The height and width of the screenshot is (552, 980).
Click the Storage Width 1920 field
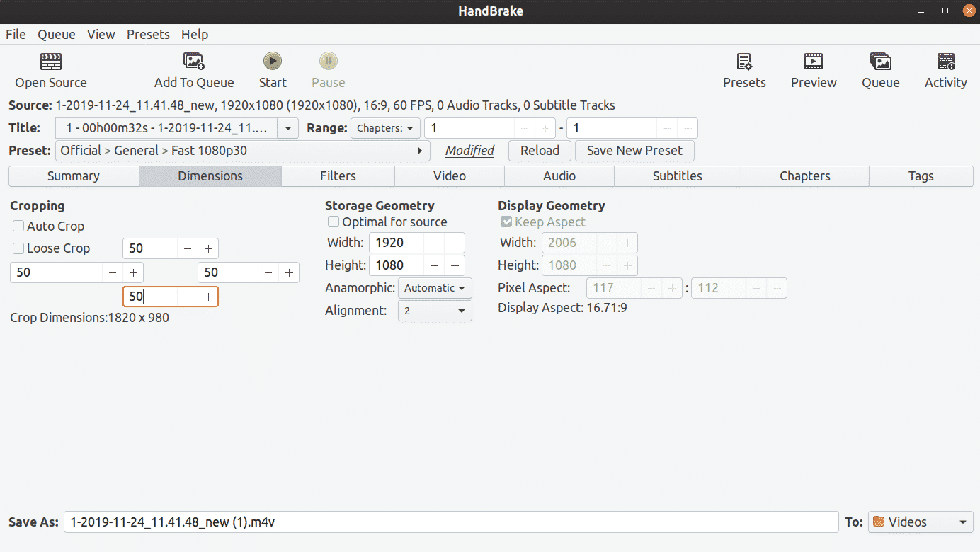[x=397, y=243]
